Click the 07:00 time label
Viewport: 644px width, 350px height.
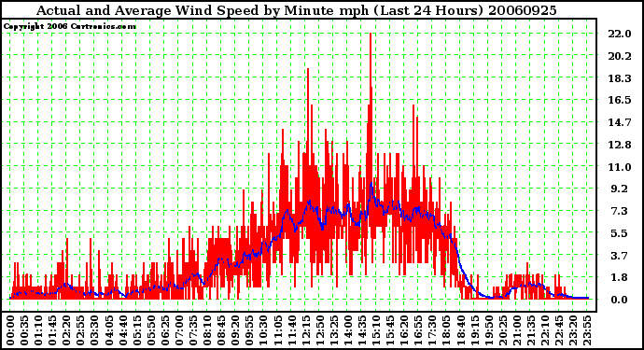coord(178,330)
